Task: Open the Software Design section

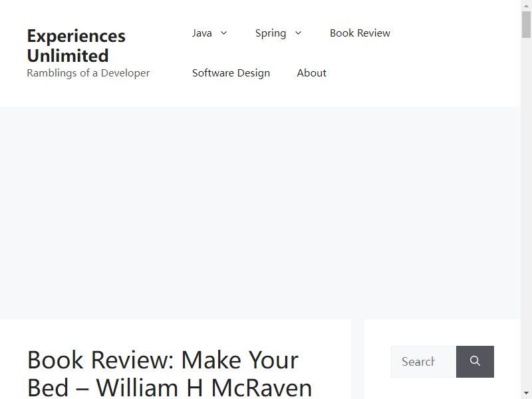Action: [231, 73]
